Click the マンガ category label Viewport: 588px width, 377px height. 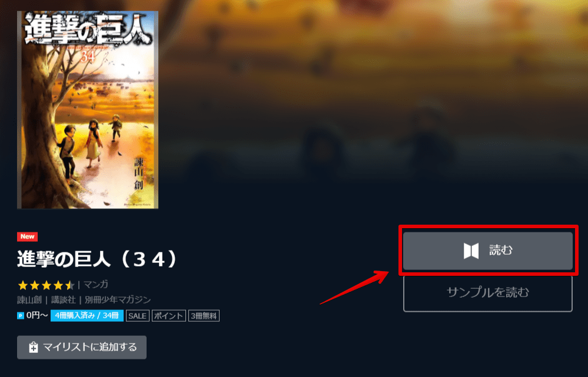pos(95,285)
